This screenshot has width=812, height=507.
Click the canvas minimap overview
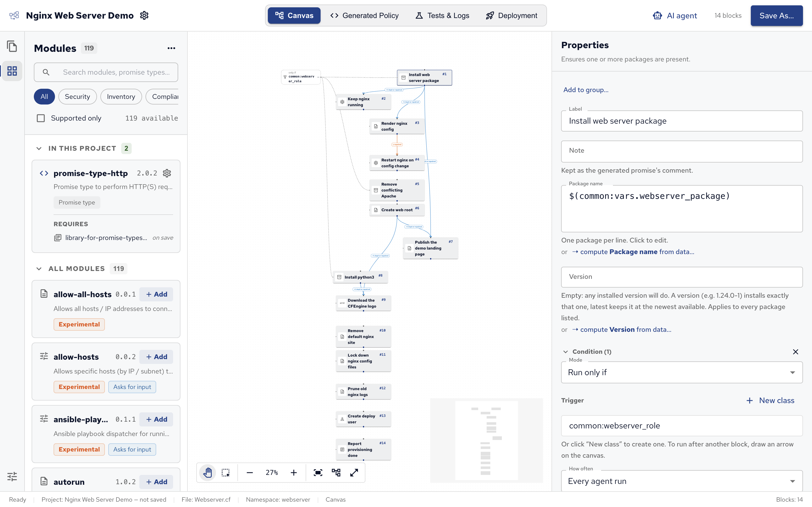coord(486,440)
